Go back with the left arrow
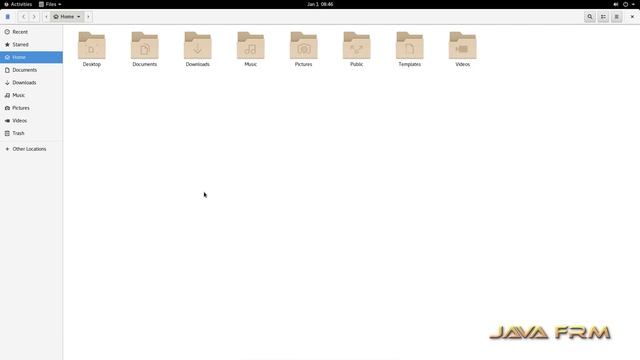Image resolution: width=640 pixels, height=360 pixels. click(23, 17)
